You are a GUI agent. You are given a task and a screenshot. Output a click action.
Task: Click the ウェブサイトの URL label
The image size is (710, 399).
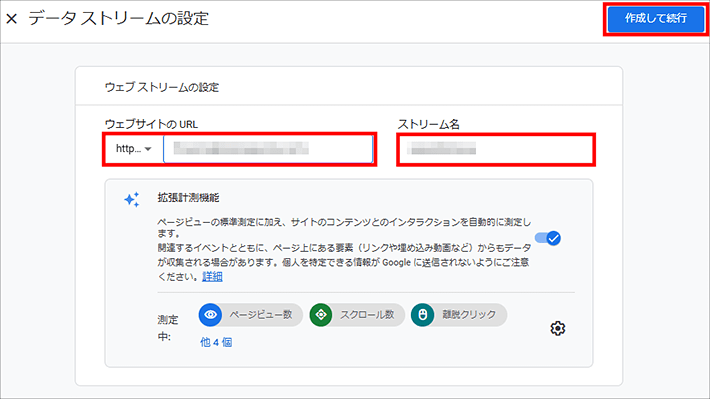click(151, 124)
